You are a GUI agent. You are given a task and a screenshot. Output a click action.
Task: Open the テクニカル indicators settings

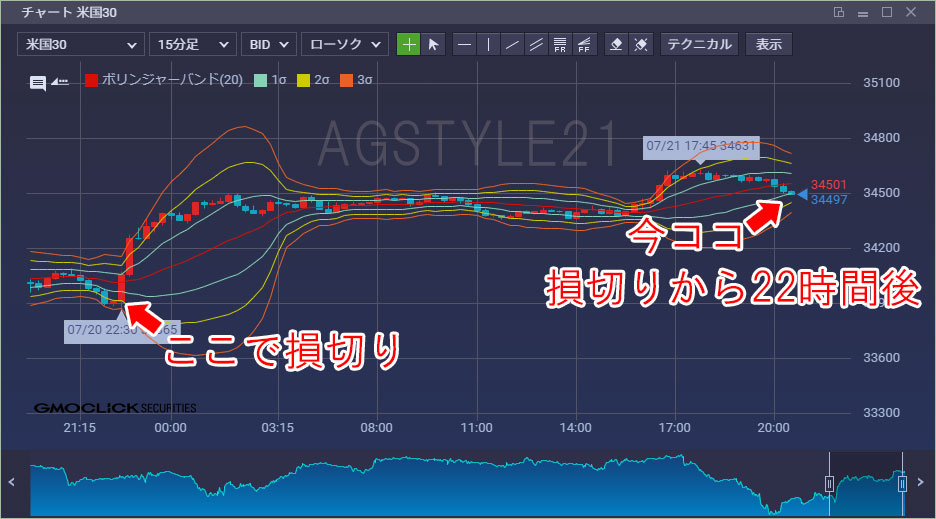[x=700, y=44]
